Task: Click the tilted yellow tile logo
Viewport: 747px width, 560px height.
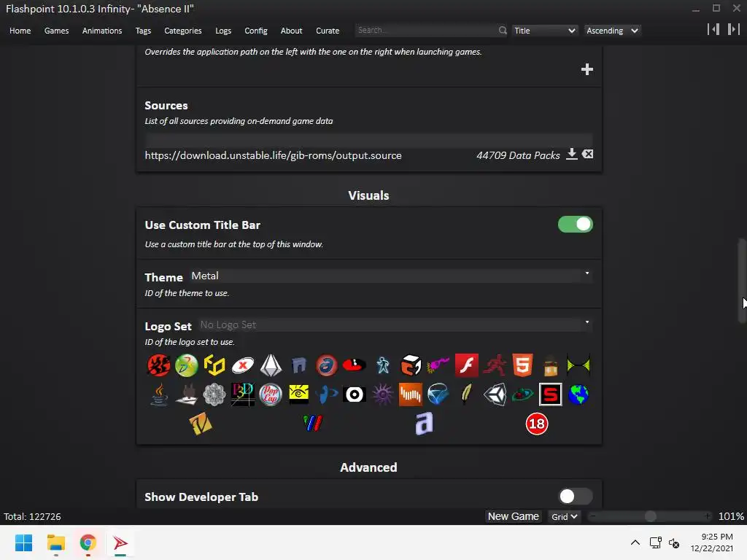Action: click(x=201, y=424)
